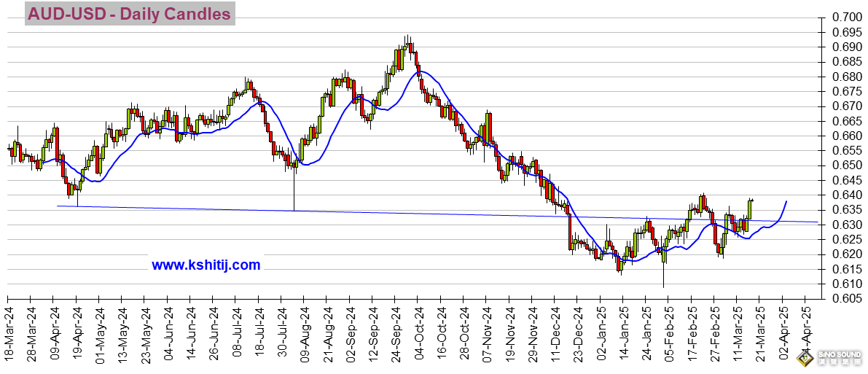Viewport: 868px width, 374px height.
Task: Click the www.kshitij.com link
Action: 206,265
